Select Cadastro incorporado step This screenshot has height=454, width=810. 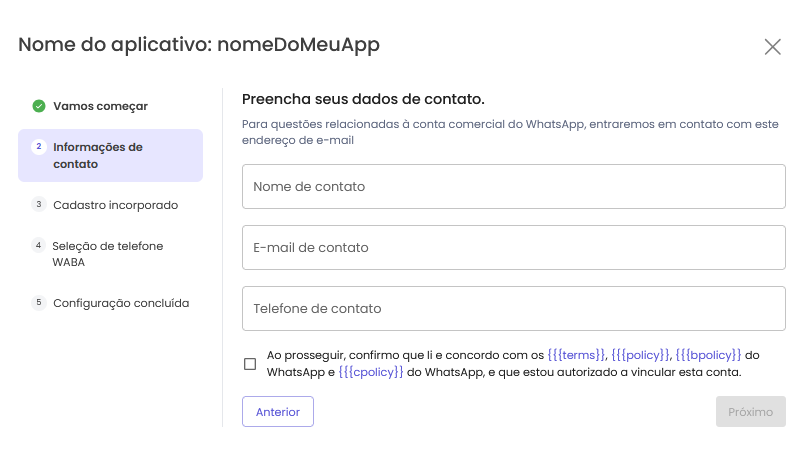[115, 205]
